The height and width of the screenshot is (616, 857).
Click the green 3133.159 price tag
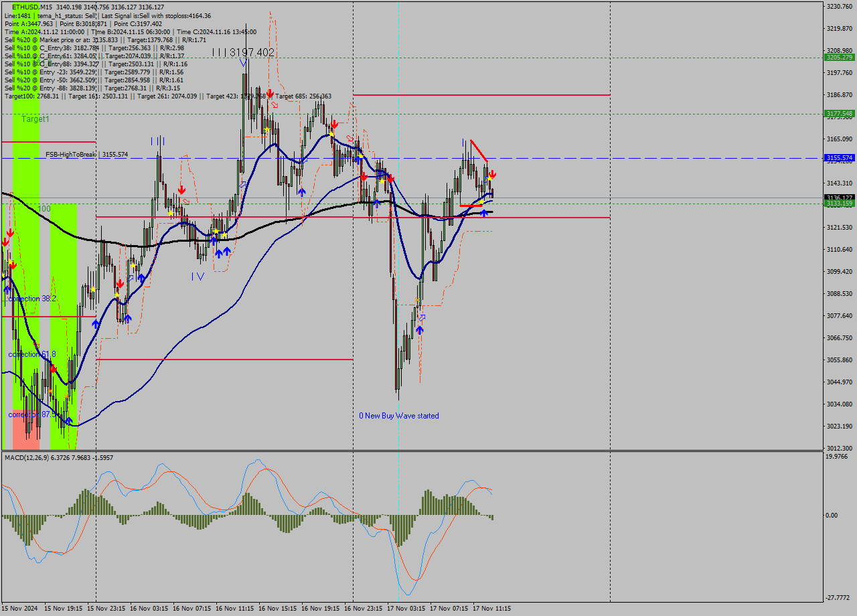coord(840,203)
